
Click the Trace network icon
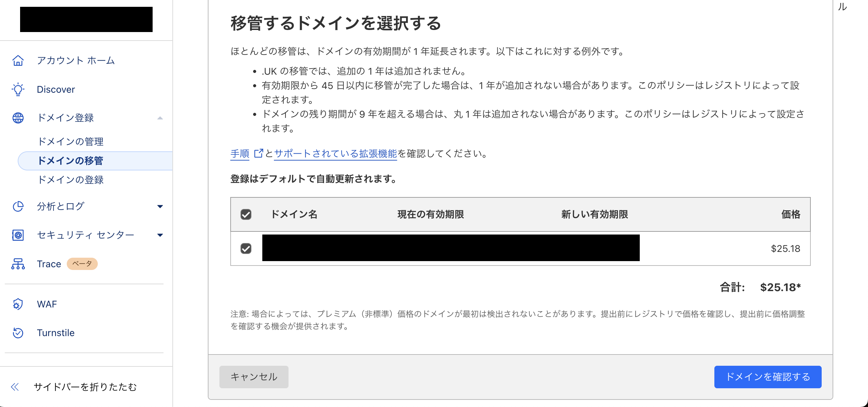[18, 264]
